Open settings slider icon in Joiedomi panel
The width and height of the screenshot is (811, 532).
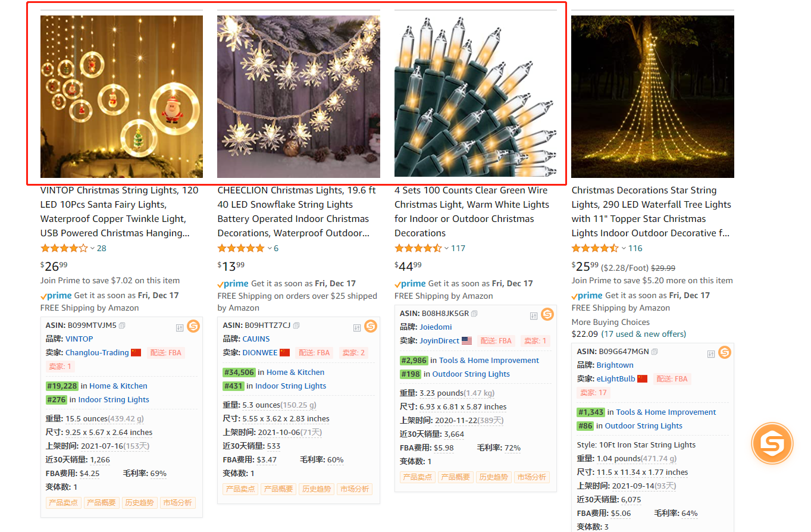[x=534, y=315]
